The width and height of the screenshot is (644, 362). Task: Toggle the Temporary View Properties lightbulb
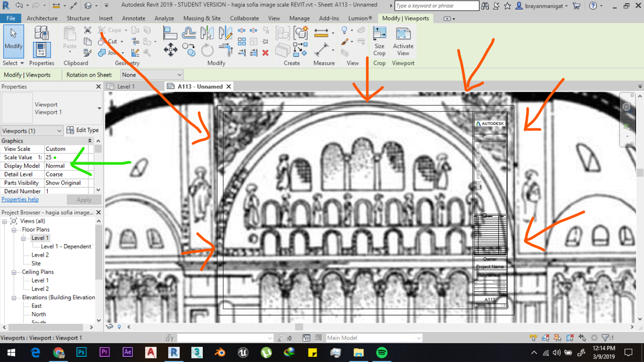pos(119,326)
